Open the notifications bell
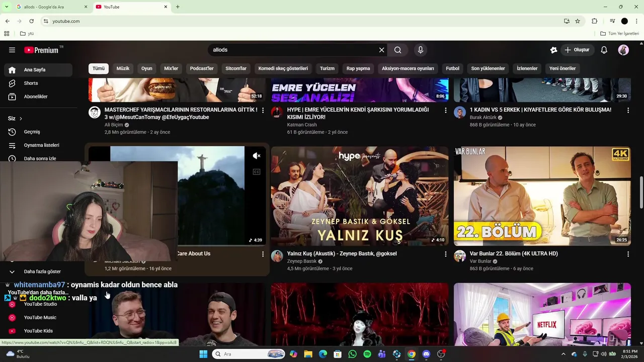The width and height of the screenshot is (644, 362). click(604, 50)
